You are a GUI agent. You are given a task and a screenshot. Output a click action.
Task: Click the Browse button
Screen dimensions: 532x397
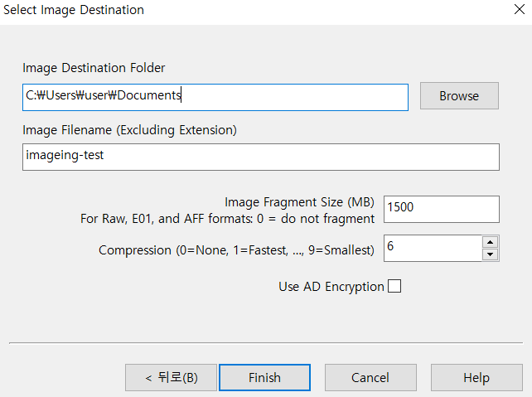coord(459,95)
